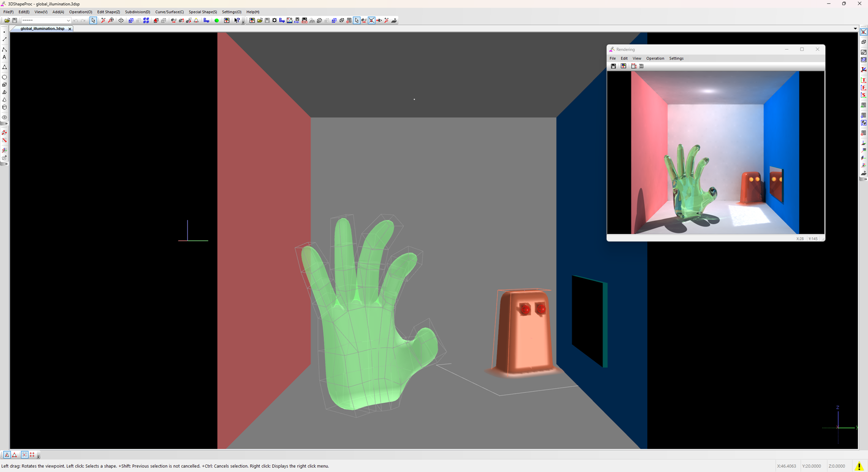Expand the main toolbar overflow chevron

243,22
